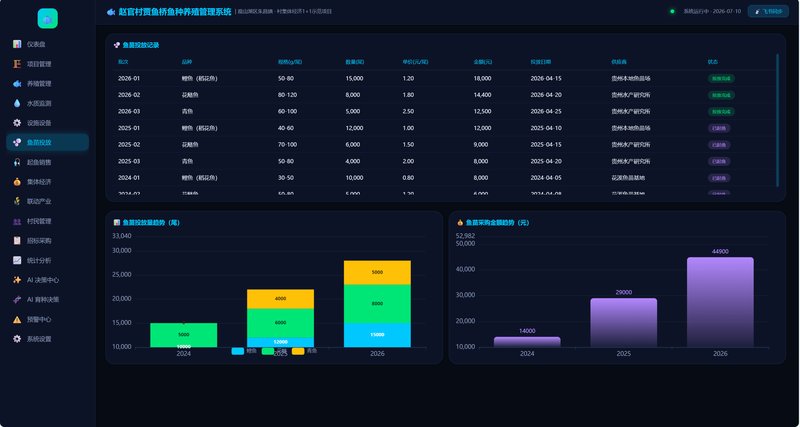Click the 2026 purple bar labeled 44900
800x427 pixels.
pos(720,302)
